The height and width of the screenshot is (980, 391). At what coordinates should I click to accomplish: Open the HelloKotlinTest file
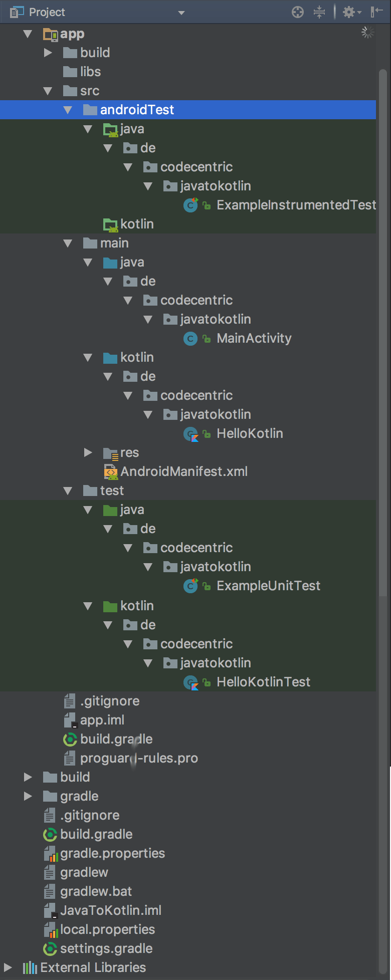263,682
